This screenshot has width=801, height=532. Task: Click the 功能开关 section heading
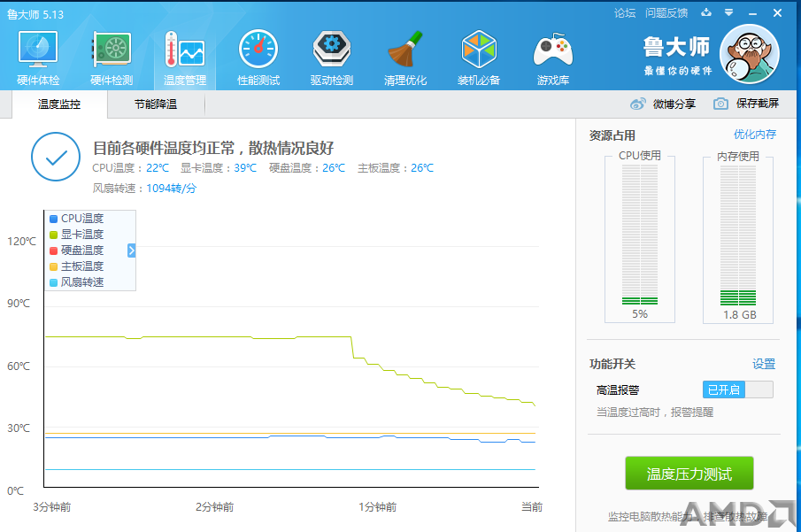pyautogui.click(x=612, y=364)
